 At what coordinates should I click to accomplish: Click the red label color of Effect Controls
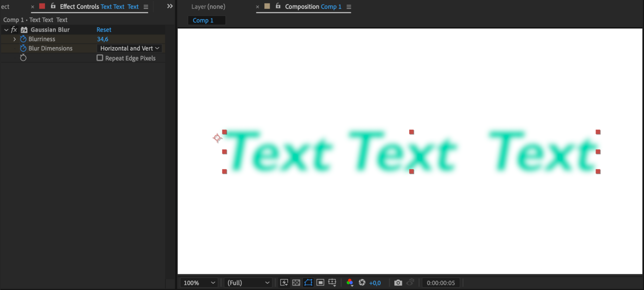pos(42,6)
